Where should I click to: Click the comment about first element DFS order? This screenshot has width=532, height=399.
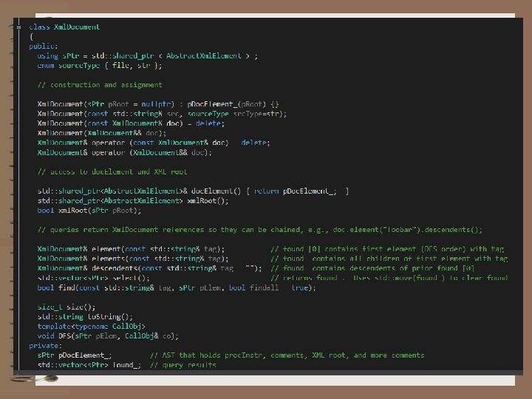click(387, 249)
